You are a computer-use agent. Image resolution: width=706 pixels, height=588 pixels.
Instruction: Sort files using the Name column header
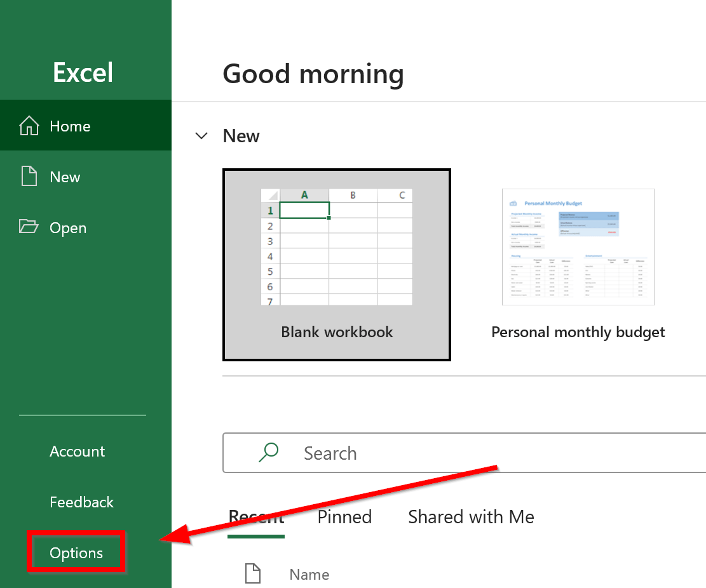(309, 574)
